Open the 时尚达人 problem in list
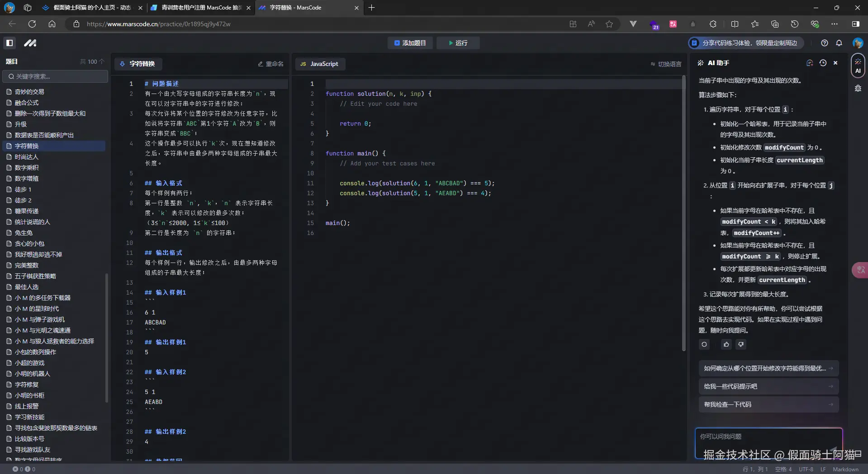 [27, 157]
